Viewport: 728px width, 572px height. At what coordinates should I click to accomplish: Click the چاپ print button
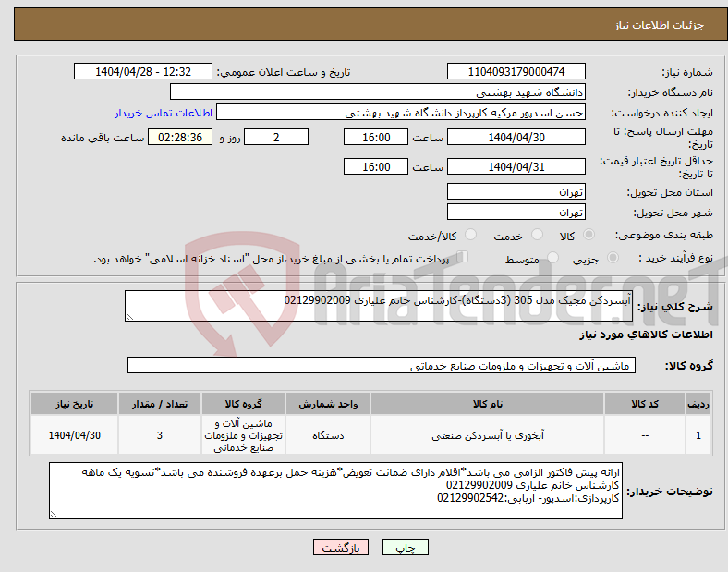tap(406, 547)
